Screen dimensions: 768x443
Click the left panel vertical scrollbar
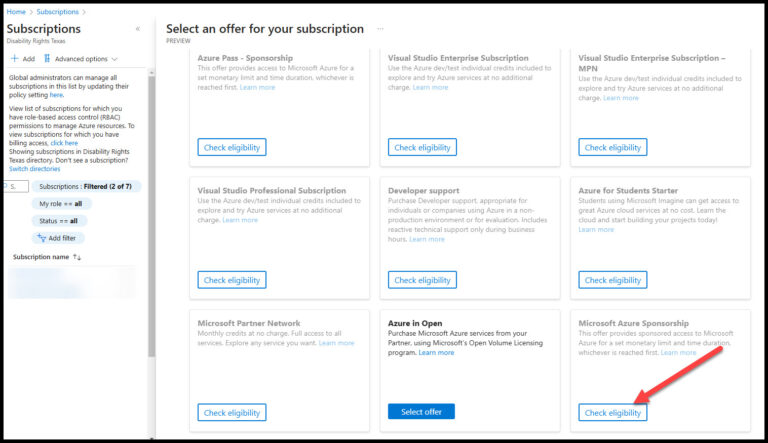(151, 216)
